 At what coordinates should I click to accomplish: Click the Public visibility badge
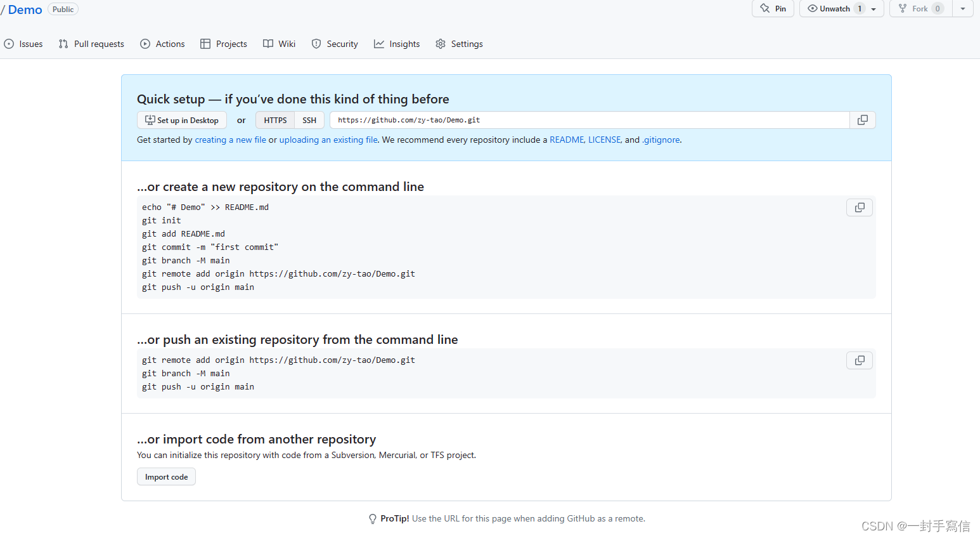pos(63,9)
